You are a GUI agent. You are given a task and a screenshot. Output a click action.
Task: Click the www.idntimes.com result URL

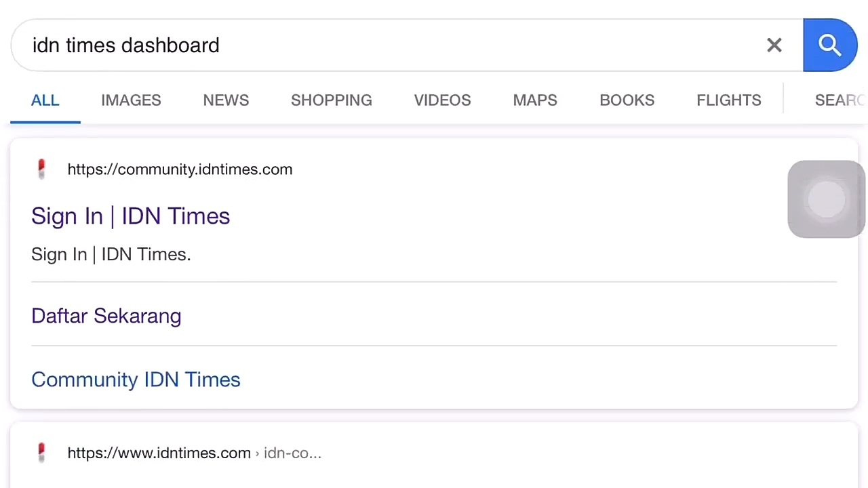(159, 453)
